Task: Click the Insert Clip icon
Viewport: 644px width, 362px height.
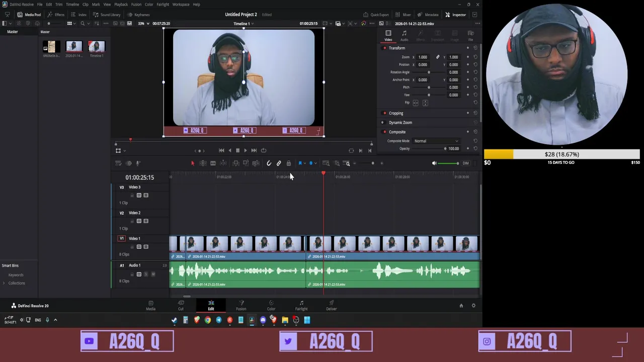Action: (235, 163)
